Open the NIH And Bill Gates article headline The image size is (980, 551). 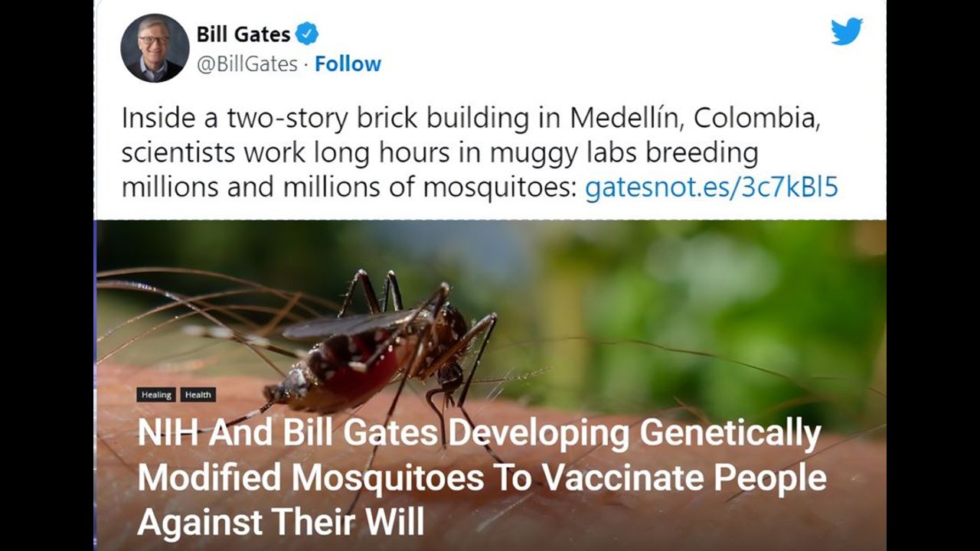click(482, 478)
